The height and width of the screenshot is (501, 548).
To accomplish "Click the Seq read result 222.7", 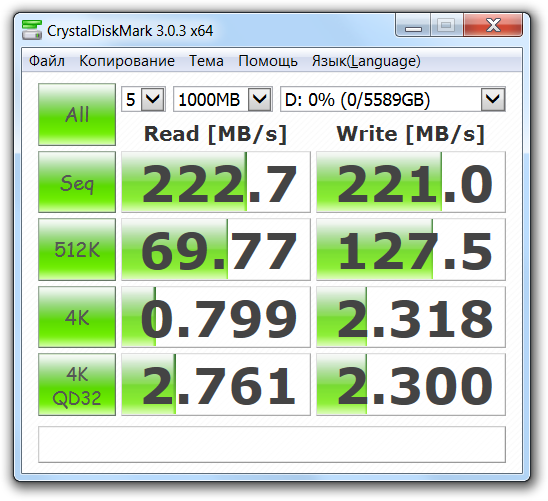I will pos(216,182).
